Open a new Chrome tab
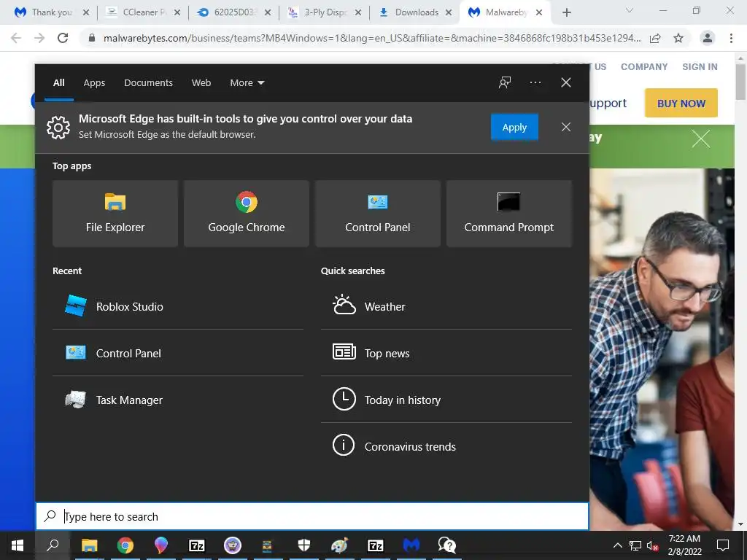Image resolution: width=747 pixels, height=560 pixels. (566, 12)
